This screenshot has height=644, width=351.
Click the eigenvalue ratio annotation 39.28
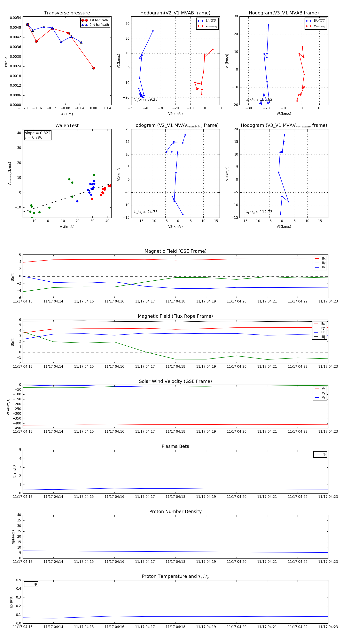(x=146, y=100)
